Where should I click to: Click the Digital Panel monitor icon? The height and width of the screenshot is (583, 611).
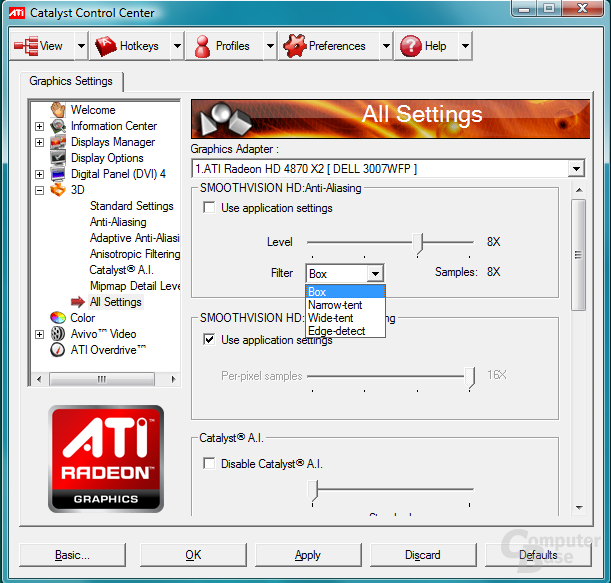(58, 174)
